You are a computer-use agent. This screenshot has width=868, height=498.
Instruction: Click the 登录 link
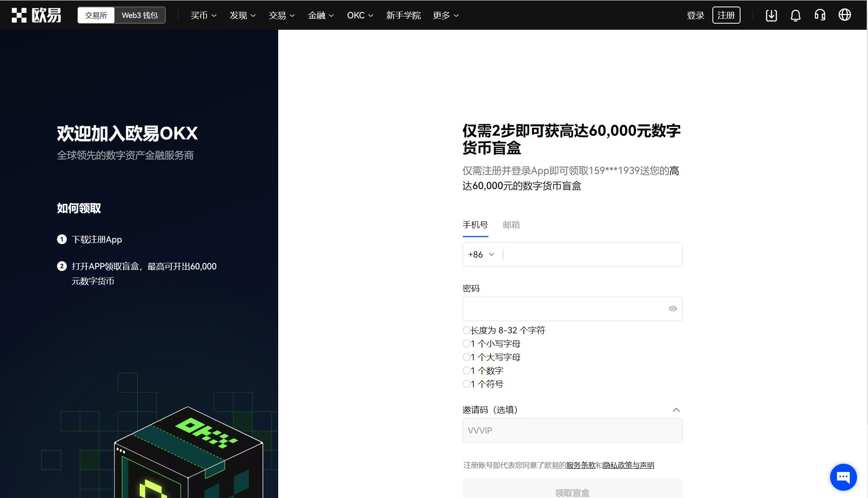(695, 15)
